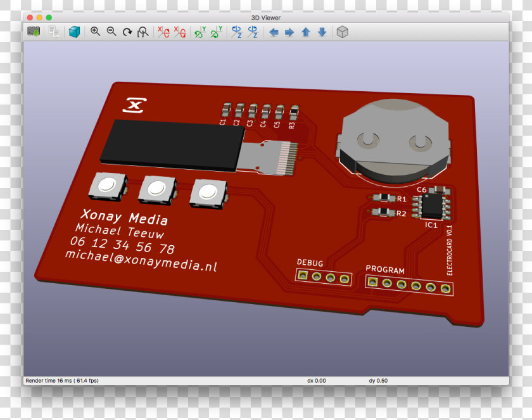Redraw the 3D view
The height and width of the screenshot is (420, 532).
point(127,32)
